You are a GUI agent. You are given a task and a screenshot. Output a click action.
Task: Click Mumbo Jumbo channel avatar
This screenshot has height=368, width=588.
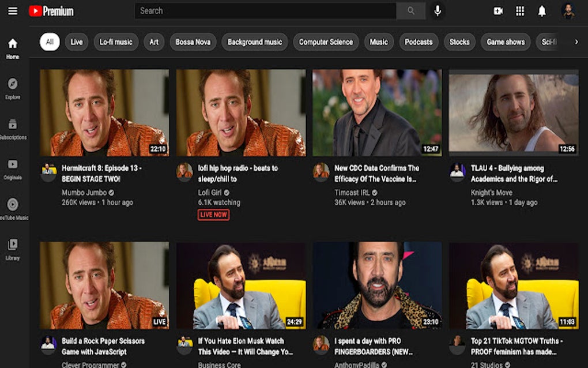48,172
